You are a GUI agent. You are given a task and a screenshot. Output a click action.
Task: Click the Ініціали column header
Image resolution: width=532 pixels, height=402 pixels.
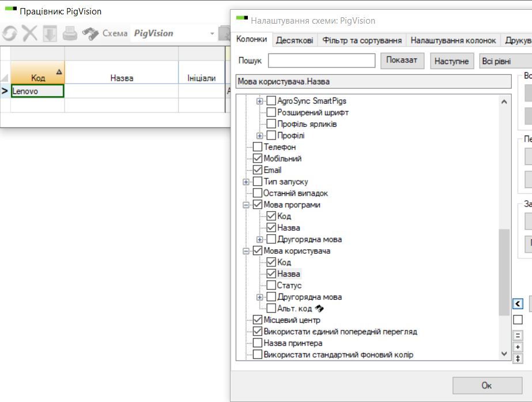(x=202, y=72)
